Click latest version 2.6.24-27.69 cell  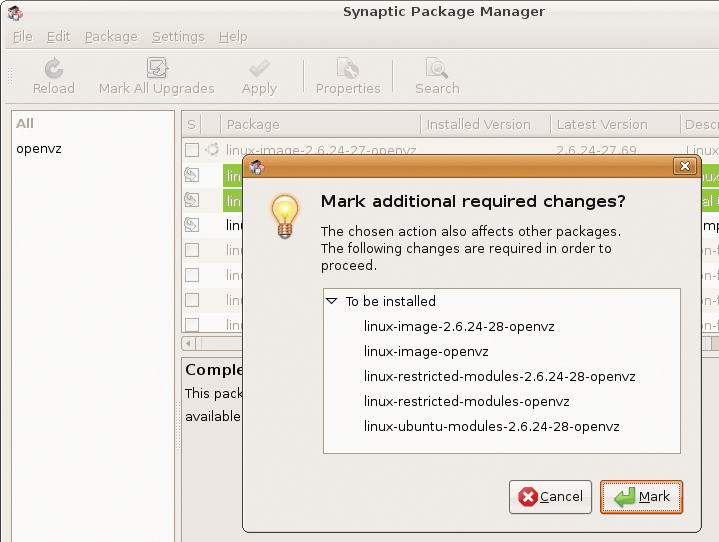point(596,150)
